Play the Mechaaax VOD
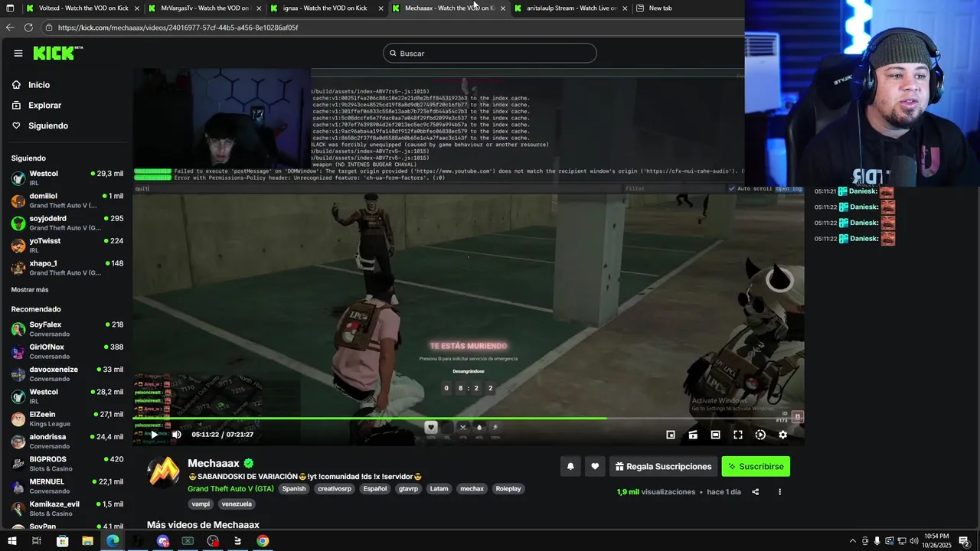The height and width of the screenshot is (551, 980). coord(154,435)
